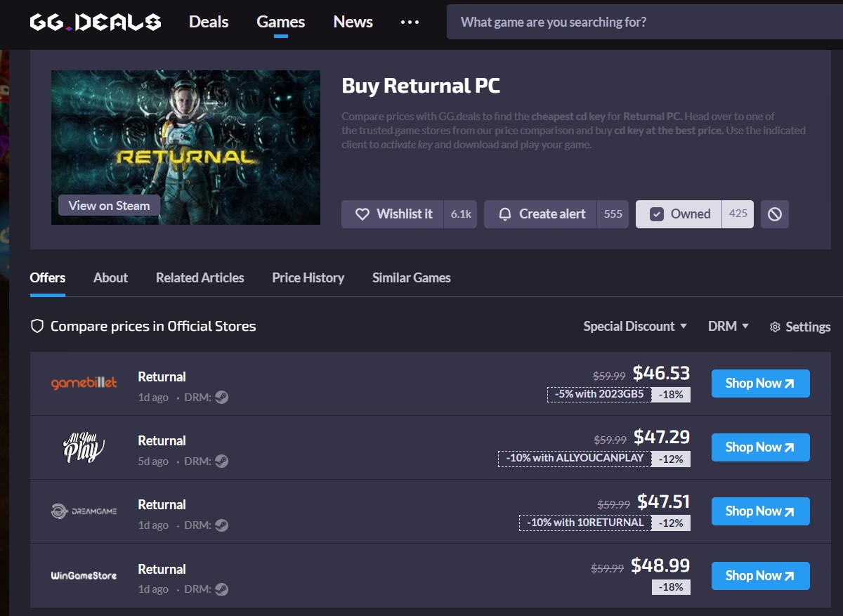Screen dimensions: 843x616
Task: Click the $46.53 price
Action: (661, 373)
